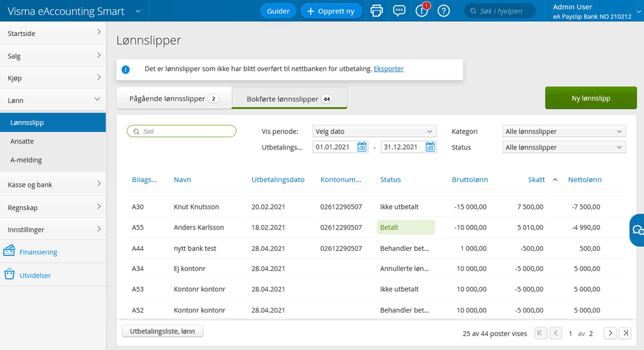Open the Utvidelser link
This screenshot has width=644, height=350.
[x=35, y=275]
